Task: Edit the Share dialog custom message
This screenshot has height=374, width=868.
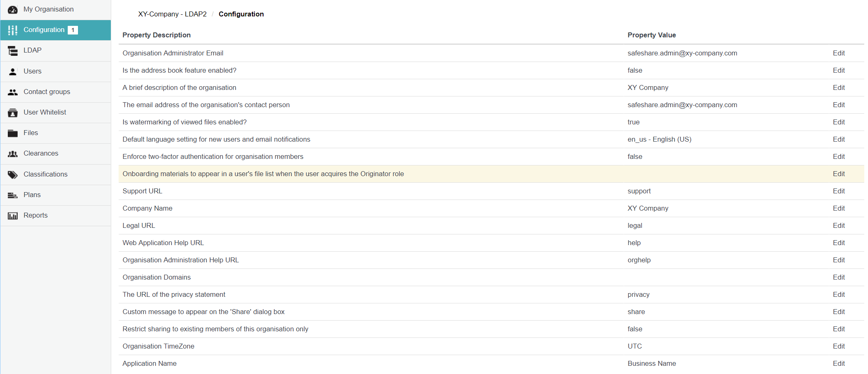Action: click(838, 312)
